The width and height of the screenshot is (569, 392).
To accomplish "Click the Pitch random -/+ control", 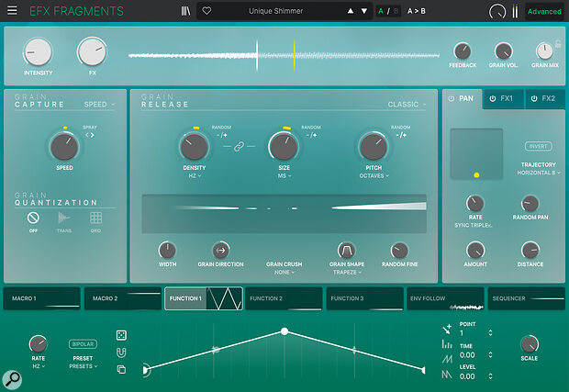I will [401, 135].
